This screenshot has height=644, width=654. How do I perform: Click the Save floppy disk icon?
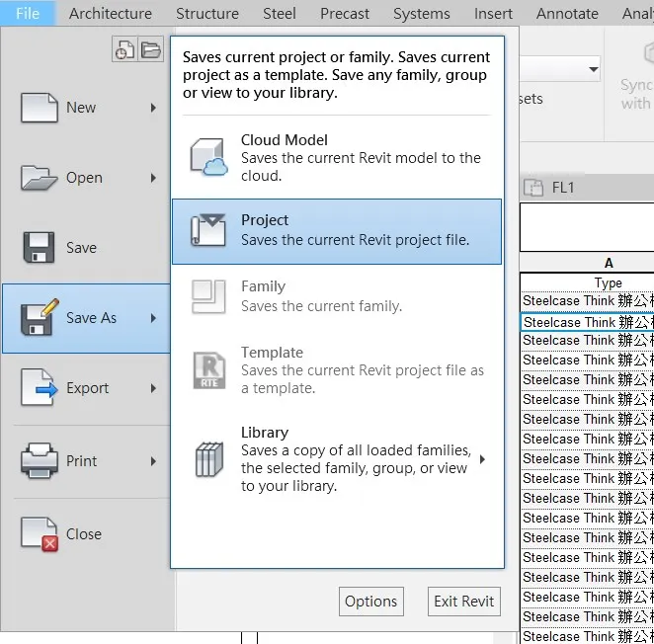coord(39,248)
